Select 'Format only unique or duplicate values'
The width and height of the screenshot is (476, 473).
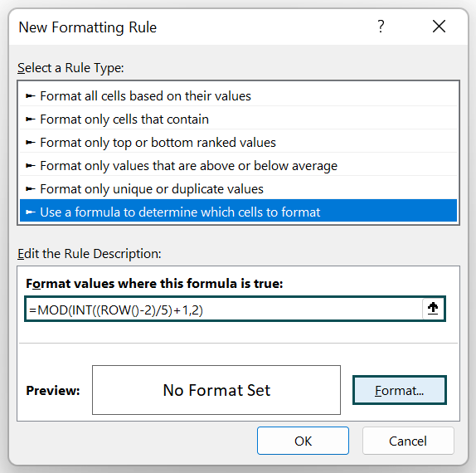coord(238,189)
